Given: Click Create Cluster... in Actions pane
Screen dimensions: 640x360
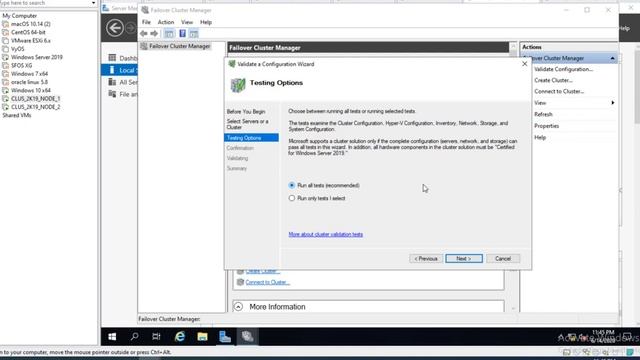Looking at the screenshot, I should coord(553,80).
